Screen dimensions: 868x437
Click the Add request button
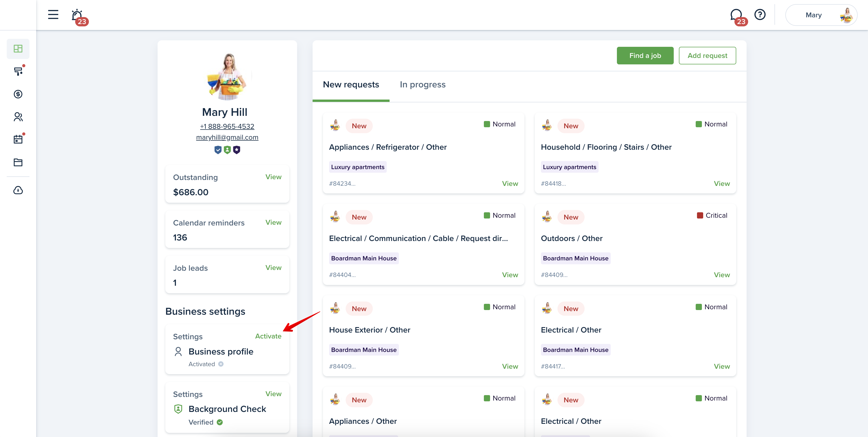coord(707,56)
